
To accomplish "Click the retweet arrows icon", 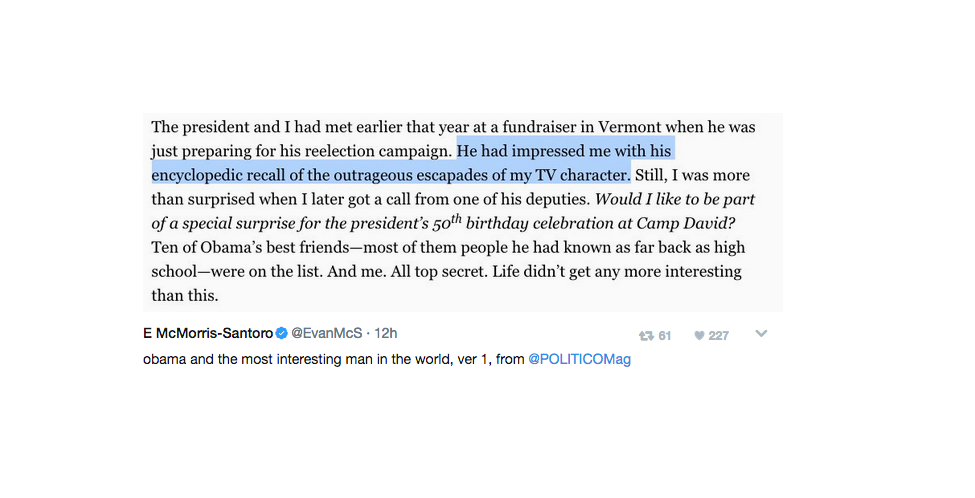I will [646, 336].
